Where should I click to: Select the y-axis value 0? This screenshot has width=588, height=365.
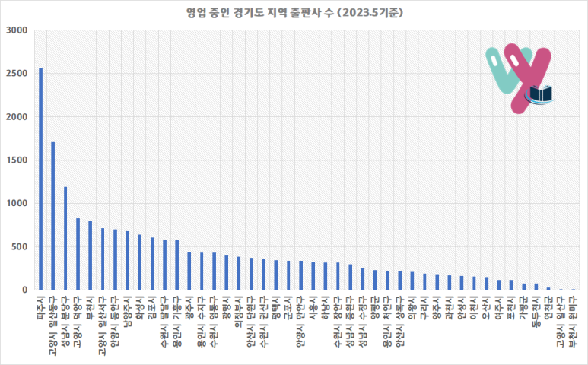click(25, 290)
